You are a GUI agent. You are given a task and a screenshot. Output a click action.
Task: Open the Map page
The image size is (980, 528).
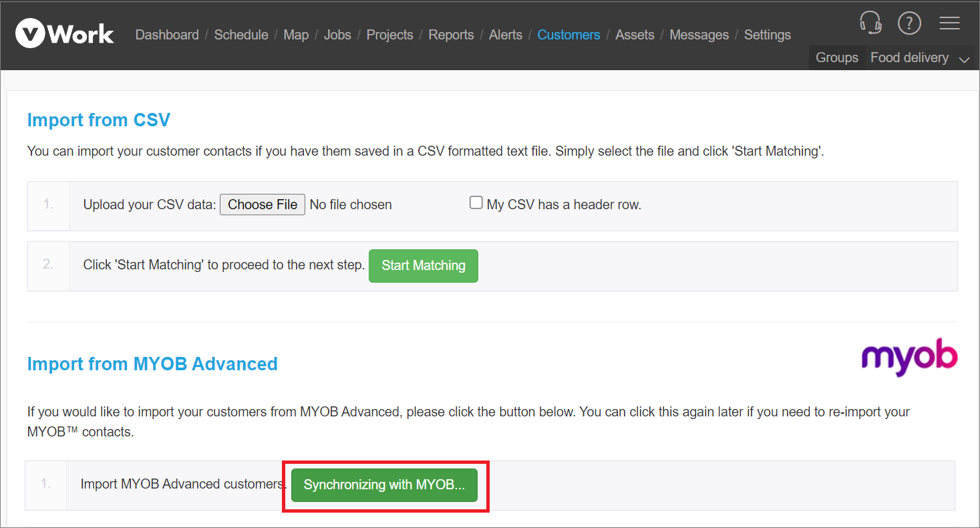296,35
